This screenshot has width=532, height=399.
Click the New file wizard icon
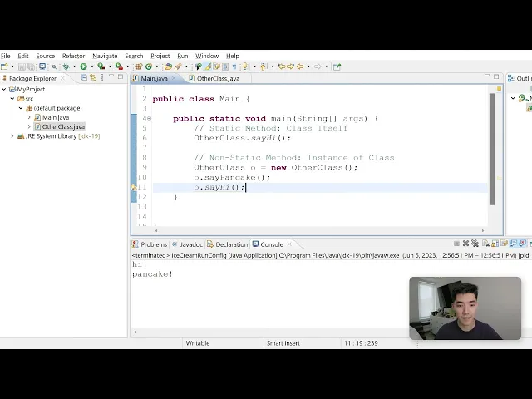point(4,66)
